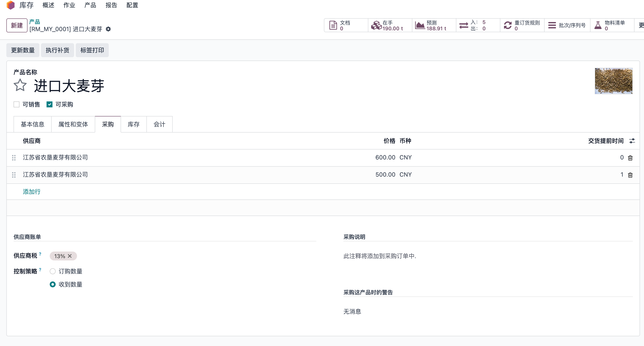Open the 概述 menu
This screenshot has width=644, height=346.
tap(48, 5)
